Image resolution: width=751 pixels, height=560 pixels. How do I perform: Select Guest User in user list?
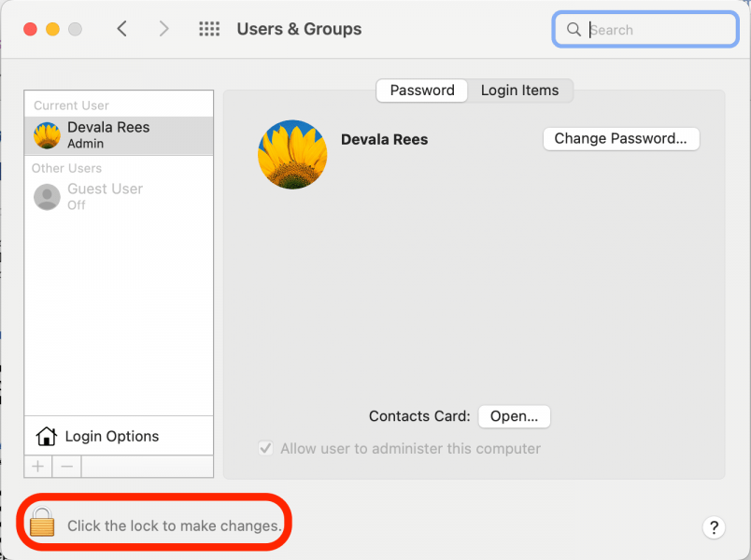(x=119, y=197)
